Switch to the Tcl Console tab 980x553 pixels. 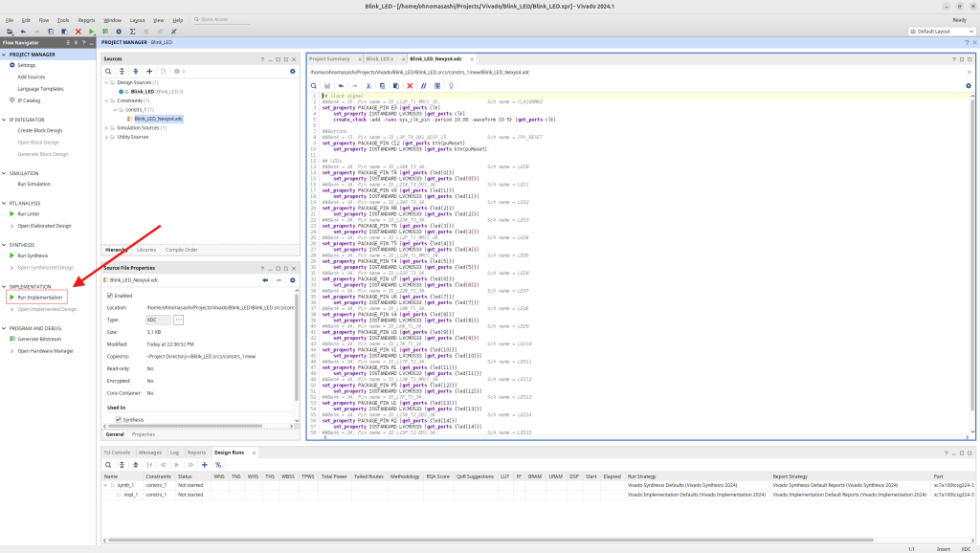tap(118, 452)
